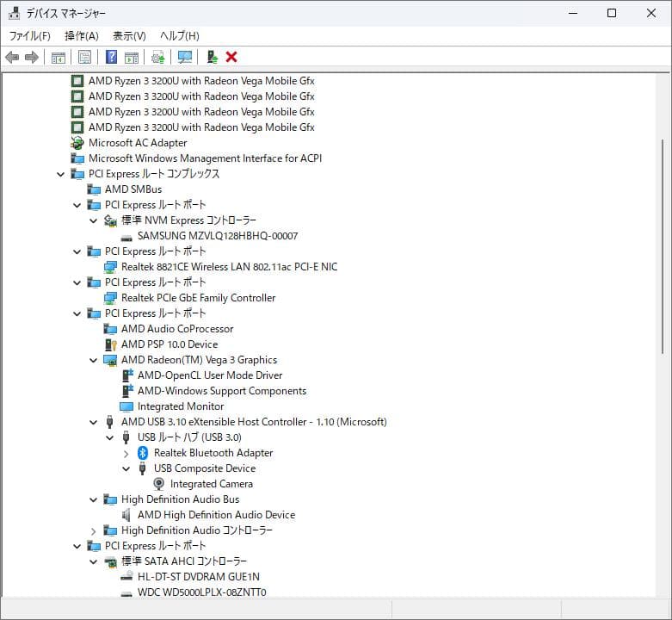Click the AMD Radeon Vega 3 Graphics icon
The image size is (672, 620).
tap(110, 360)
